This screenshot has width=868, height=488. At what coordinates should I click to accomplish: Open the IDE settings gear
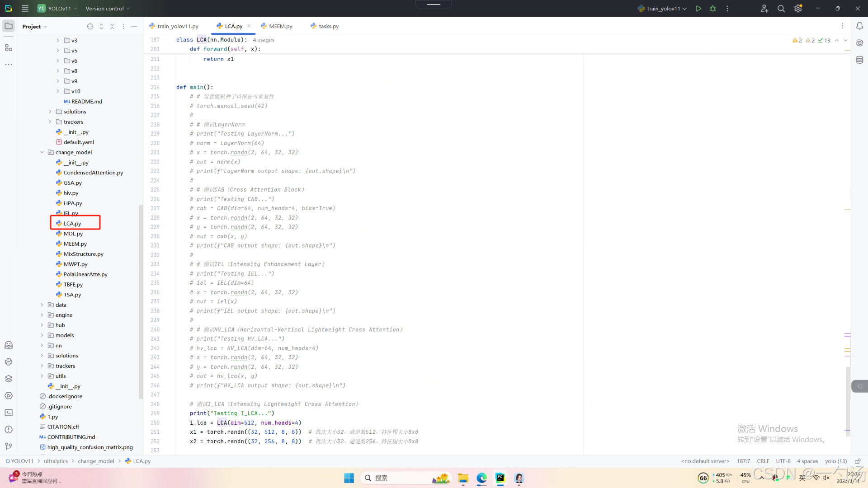pos(798,9)
